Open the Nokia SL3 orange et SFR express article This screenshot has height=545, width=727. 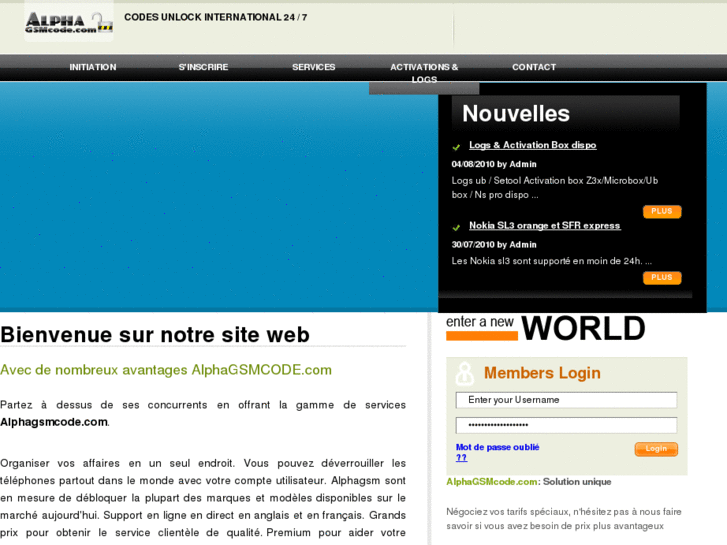[x=545, y=225]
